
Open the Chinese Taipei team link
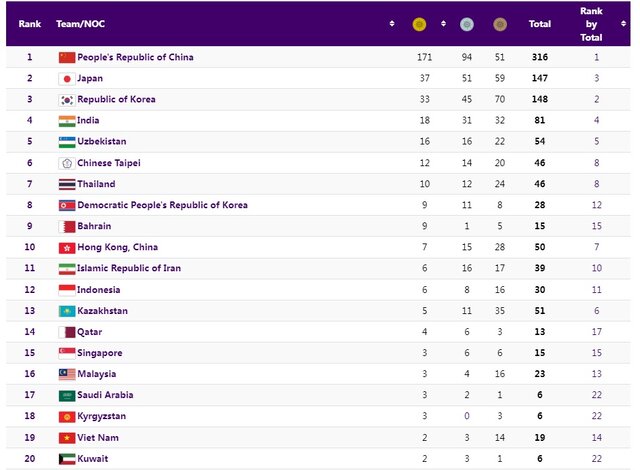[108, 163]
